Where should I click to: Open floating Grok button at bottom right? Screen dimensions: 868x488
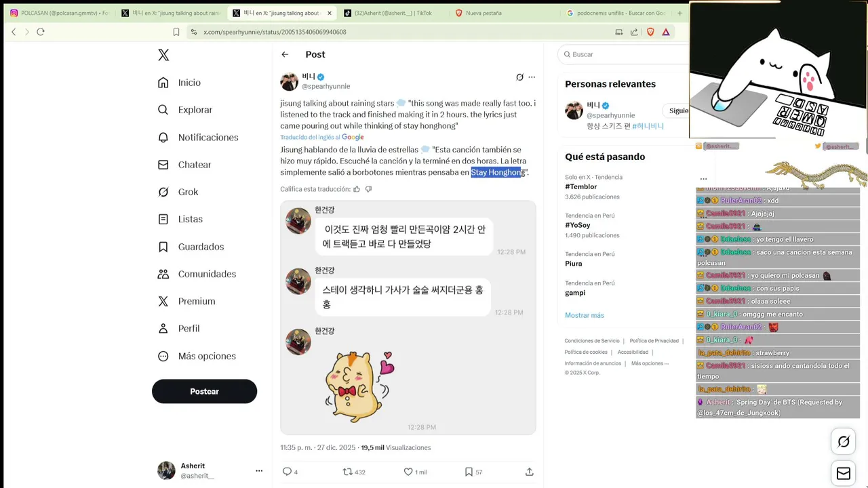[844, 442]
